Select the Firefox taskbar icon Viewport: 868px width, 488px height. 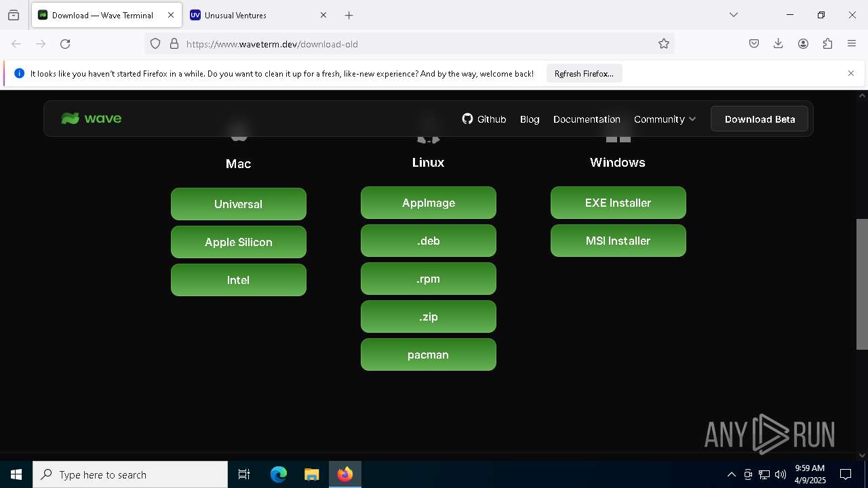[x=345, y=474]
